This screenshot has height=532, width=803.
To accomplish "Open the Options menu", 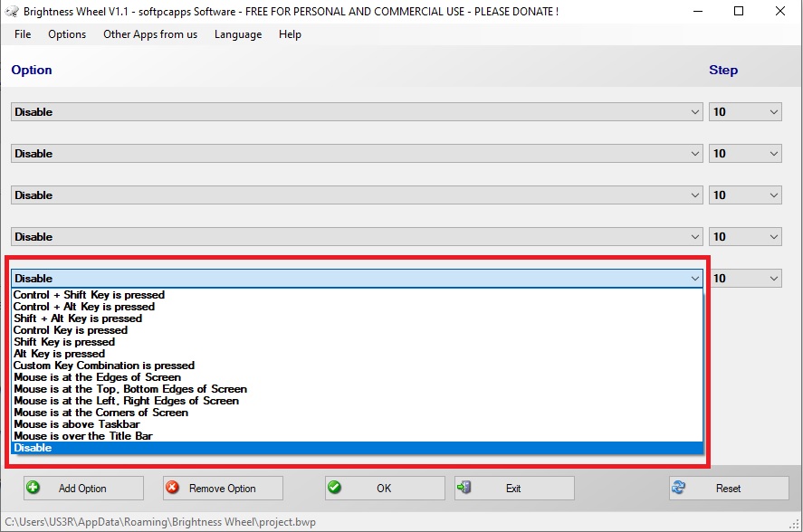I will click(67, 34).
